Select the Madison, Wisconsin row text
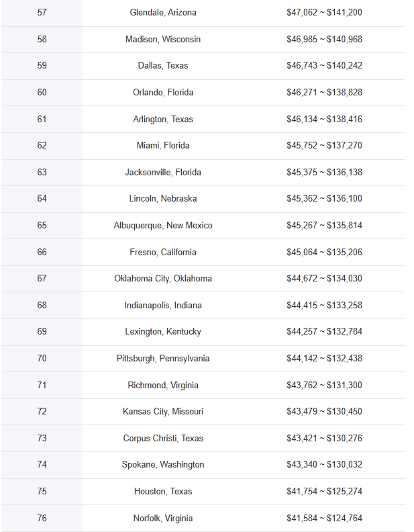Screen dimensions: 414x532 [163, 40]
